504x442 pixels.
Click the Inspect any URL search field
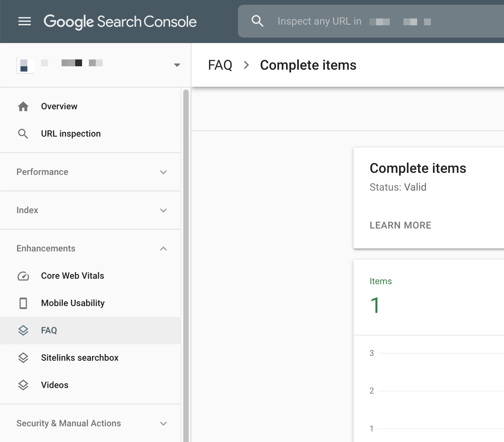(371, 21)
